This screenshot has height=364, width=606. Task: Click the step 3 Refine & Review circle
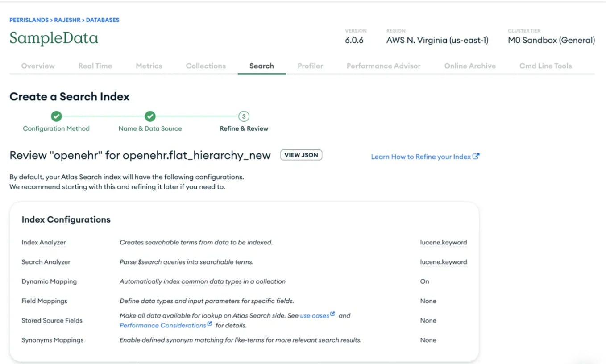(244, 116)
